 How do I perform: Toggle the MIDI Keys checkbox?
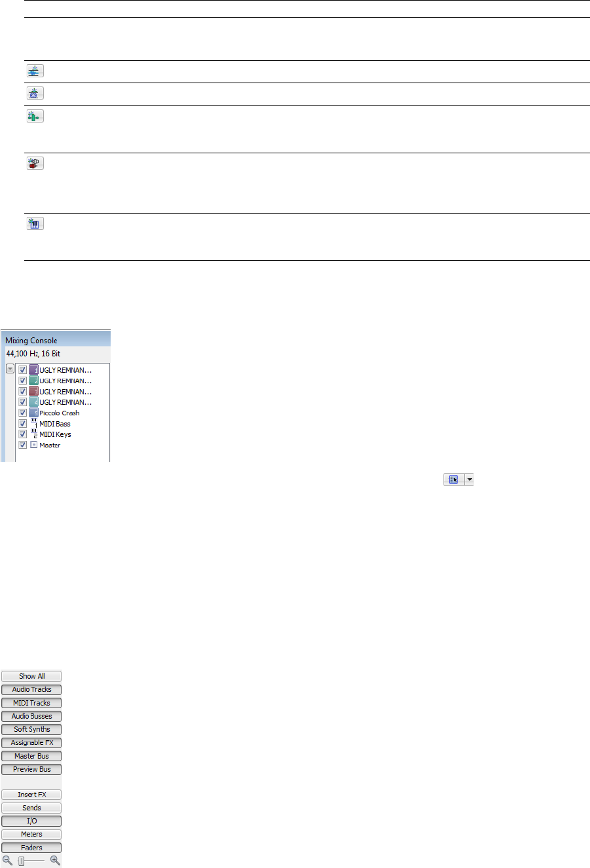coord(23,434)
